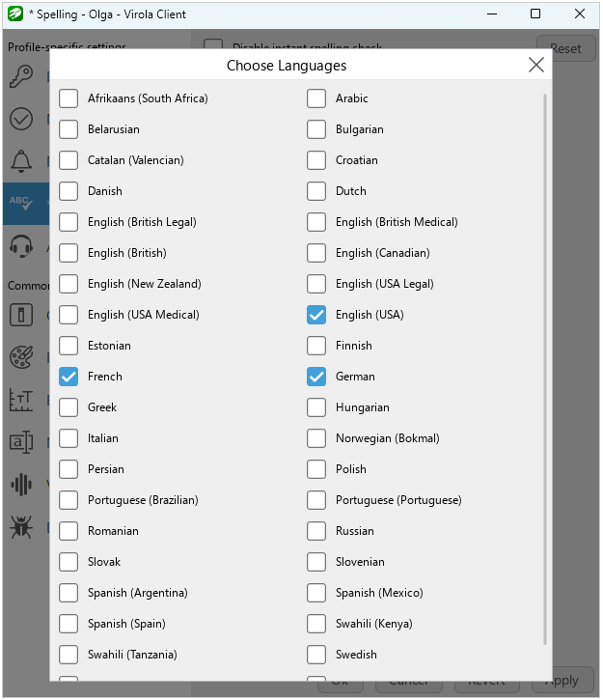The width and height of the screenshot is (603, 700).
Task: Open the bell notifications settings icon
Action: click(21, 160)
